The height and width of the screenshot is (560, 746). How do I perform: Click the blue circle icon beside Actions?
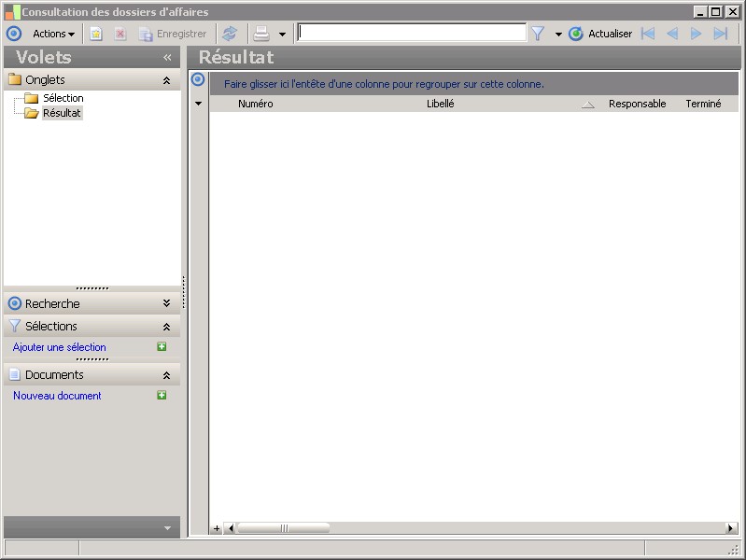coord(14,34)
